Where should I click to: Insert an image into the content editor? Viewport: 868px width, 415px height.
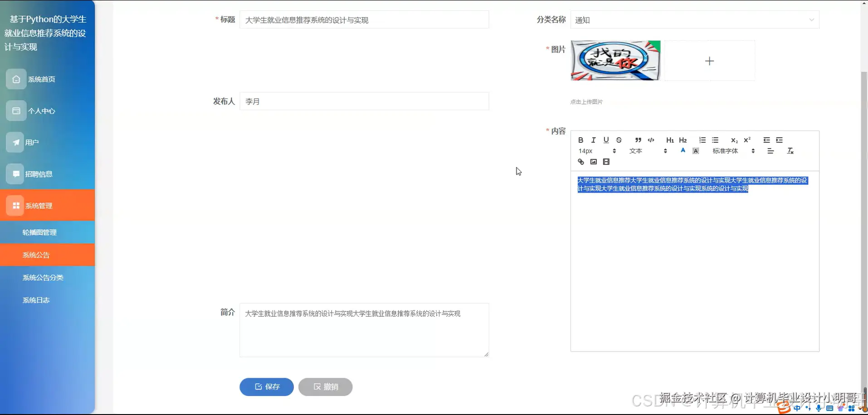pos(593,162)
